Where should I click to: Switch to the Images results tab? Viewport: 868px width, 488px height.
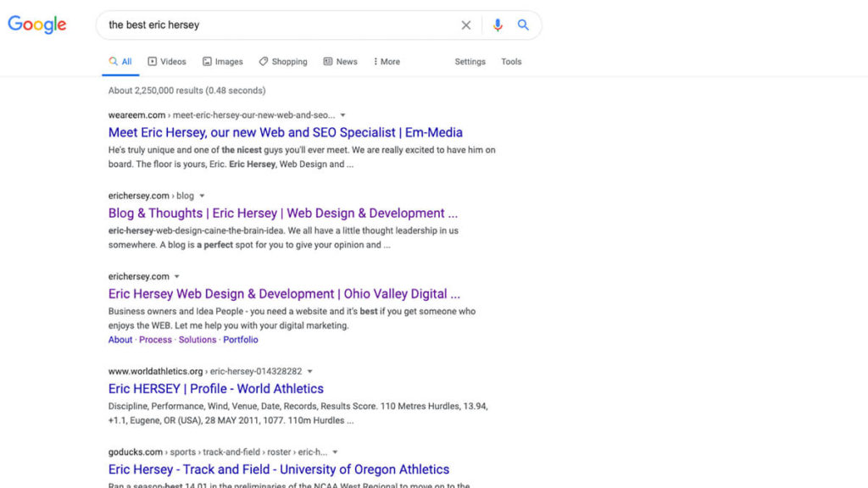tap(223, 62)
